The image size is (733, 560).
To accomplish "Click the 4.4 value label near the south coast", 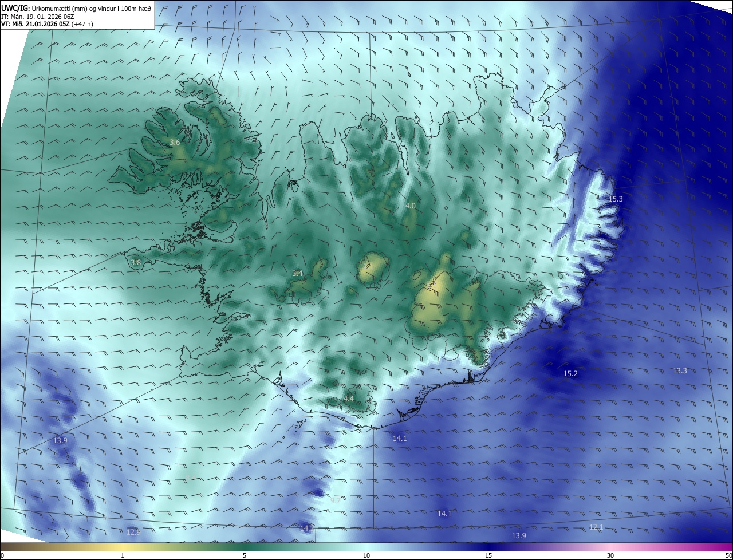I will pos(349,399).
